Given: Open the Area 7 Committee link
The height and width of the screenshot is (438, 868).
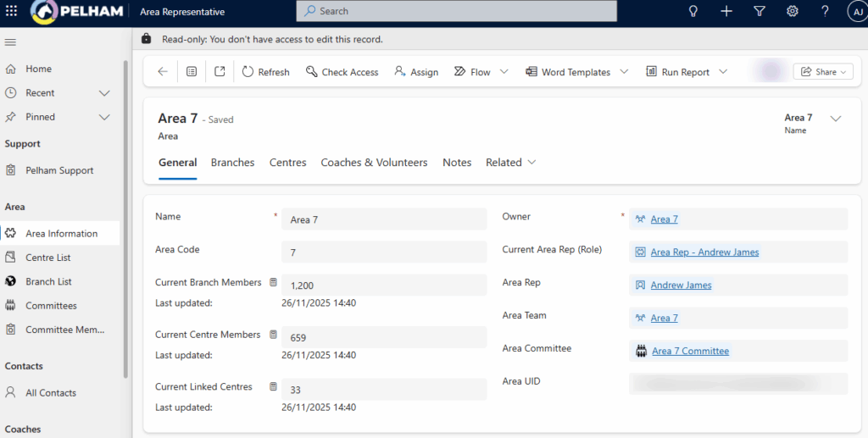Looking at the screenshot, I should (690, 351).
